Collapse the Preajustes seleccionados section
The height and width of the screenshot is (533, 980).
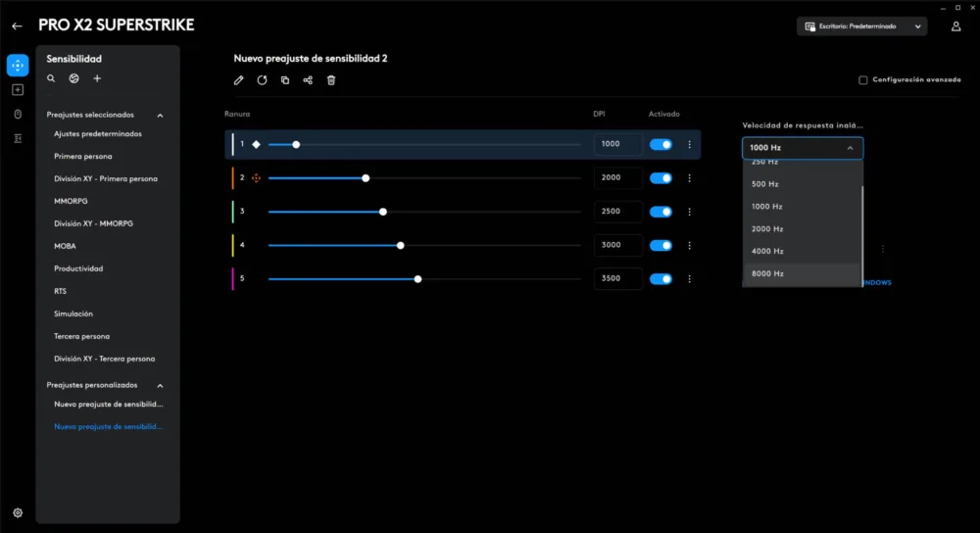pyautogui.click(x=161, y=115)
